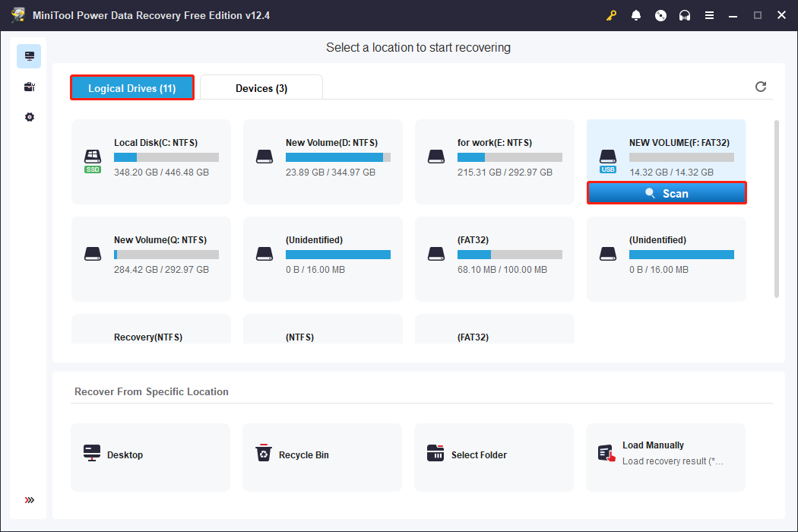The height and width of the screenshot is (532, 798).
Task: Expand the left sidebar with double arrows
Action: point(29,500)
